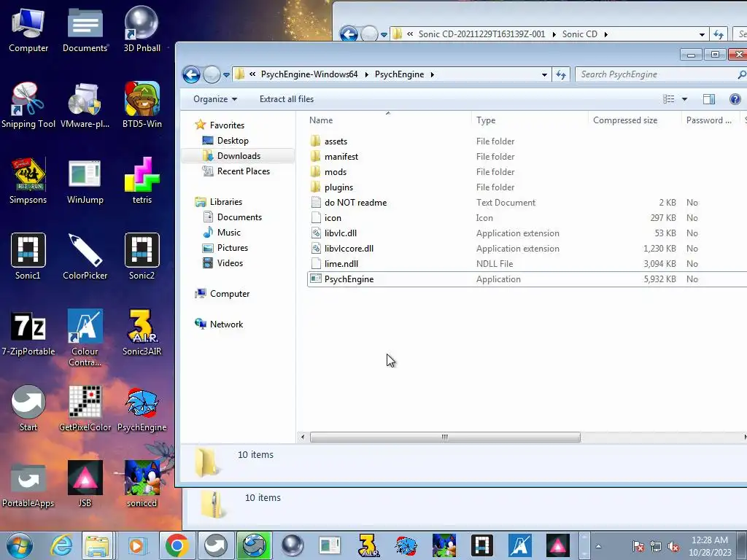Open Music library in navigation pane

pos(228,233)
